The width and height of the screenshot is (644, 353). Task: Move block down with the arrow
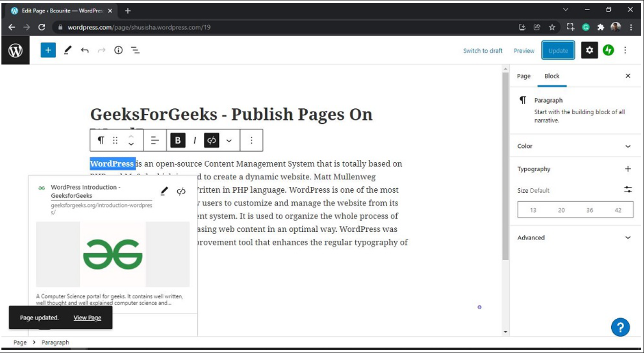(131, 144)
